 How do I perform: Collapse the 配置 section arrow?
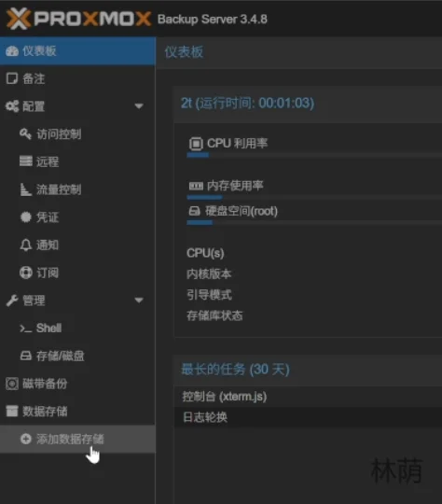139,106
